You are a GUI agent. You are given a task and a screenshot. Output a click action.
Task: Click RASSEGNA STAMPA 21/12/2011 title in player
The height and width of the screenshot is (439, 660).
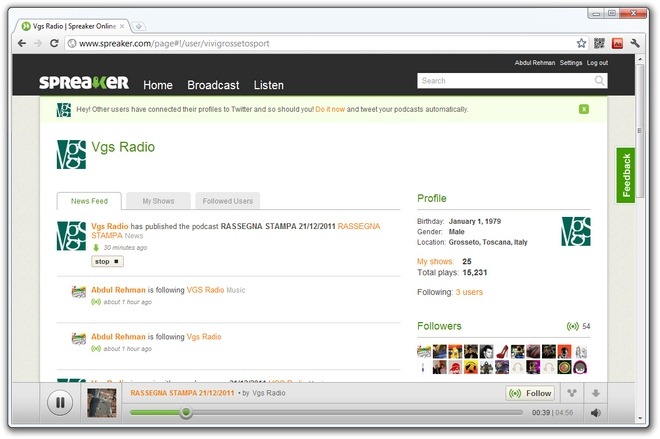182,393
